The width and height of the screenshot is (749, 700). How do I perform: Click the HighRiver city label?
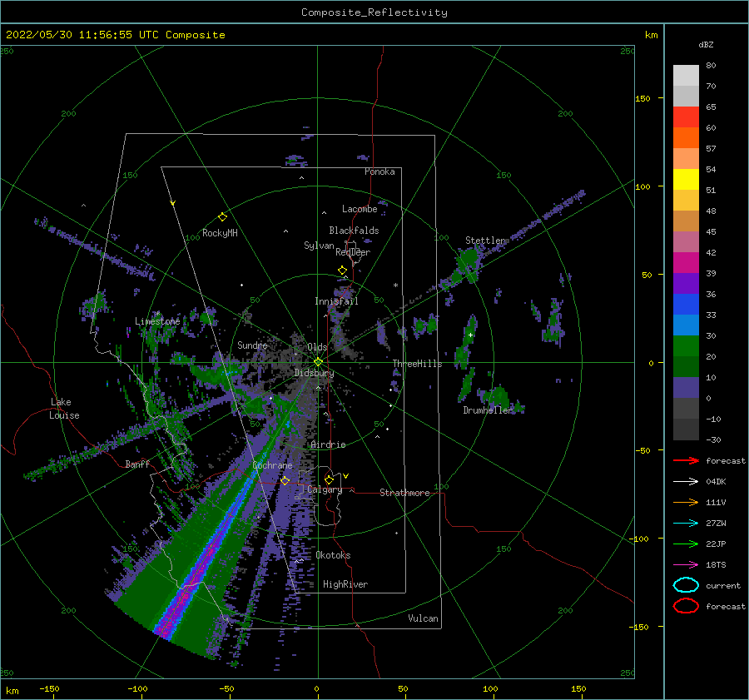pos(345,584)
